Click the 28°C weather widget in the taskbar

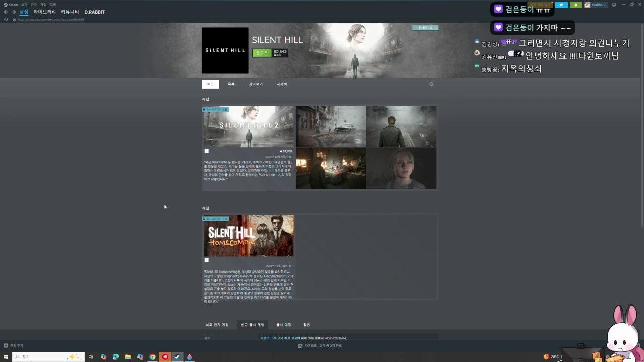(x=552, y=357)
